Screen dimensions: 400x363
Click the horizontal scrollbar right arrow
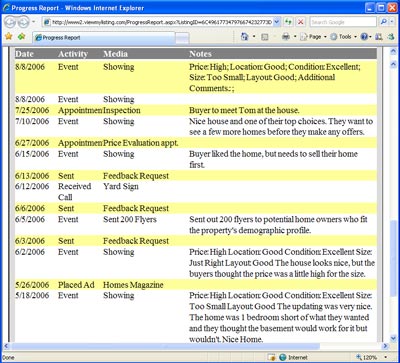click(386, 346)
